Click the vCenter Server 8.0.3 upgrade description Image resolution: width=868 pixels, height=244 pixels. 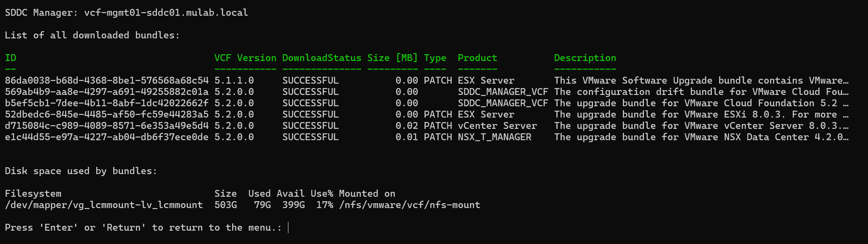701,126
